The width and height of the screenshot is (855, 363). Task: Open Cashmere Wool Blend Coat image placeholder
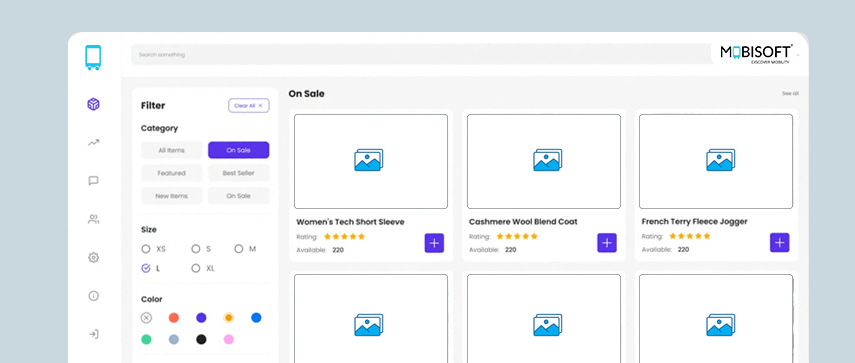[544, 161]
